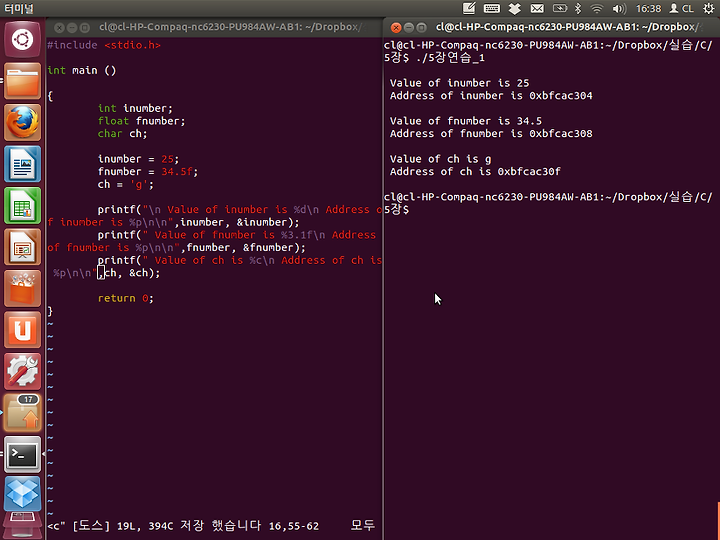
Task: Close the right terminal window
Action: coord(396,28)
